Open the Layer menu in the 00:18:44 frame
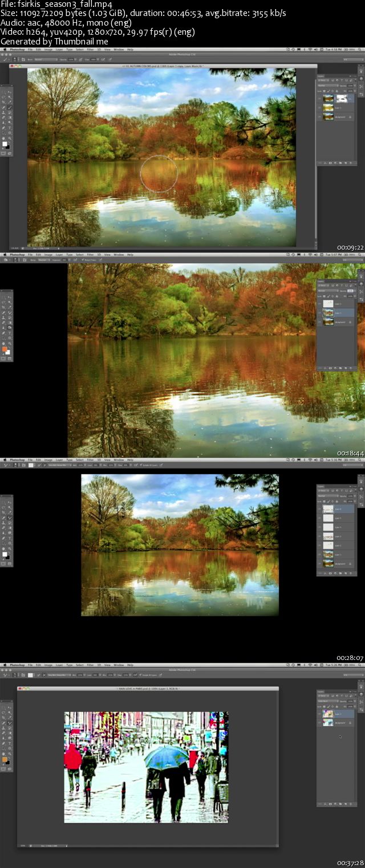Viewport: 365px width, 868px height. click(x=59, y=255)
